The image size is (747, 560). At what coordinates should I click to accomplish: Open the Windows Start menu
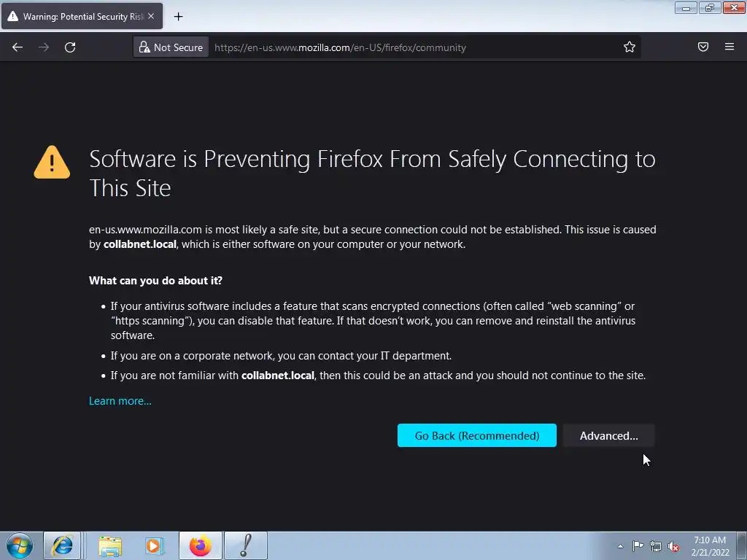pyautogui.click(x=20, y=545)
